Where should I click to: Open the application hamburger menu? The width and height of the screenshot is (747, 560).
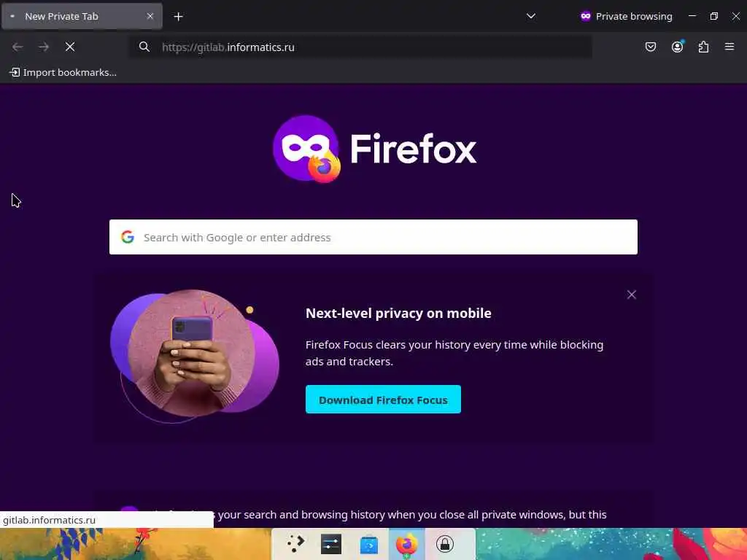(729, 47)
